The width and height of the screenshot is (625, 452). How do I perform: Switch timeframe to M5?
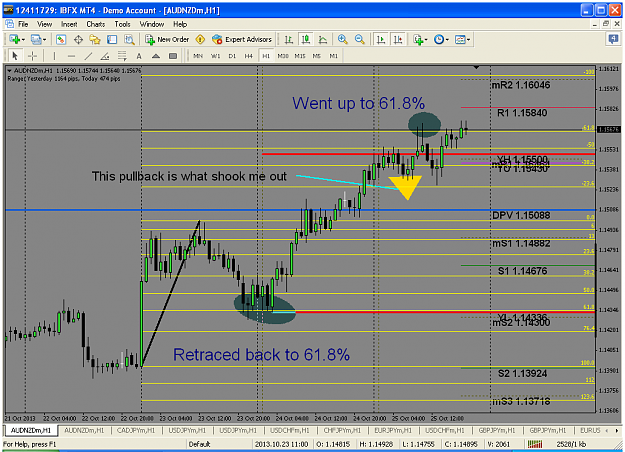pyautogui.click(x=316, y=56)
